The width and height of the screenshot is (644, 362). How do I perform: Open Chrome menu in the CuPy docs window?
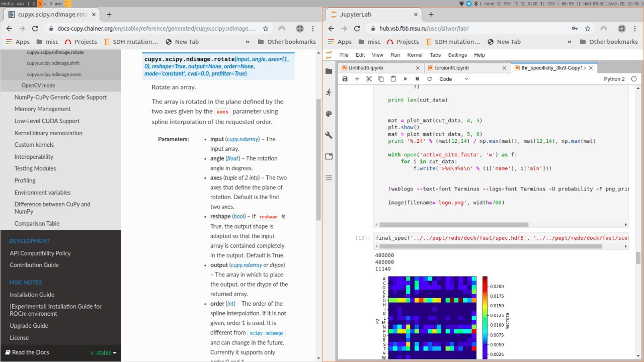(x=313, y=29)
